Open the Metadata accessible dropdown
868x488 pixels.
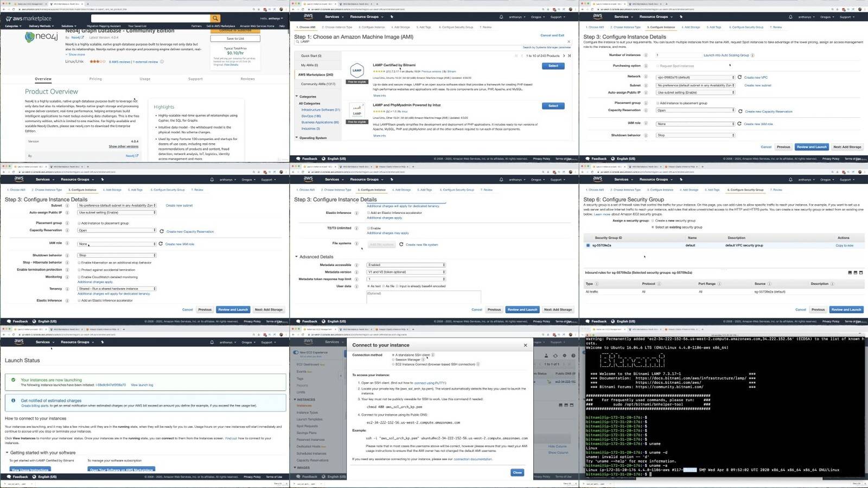coord(406,265)
